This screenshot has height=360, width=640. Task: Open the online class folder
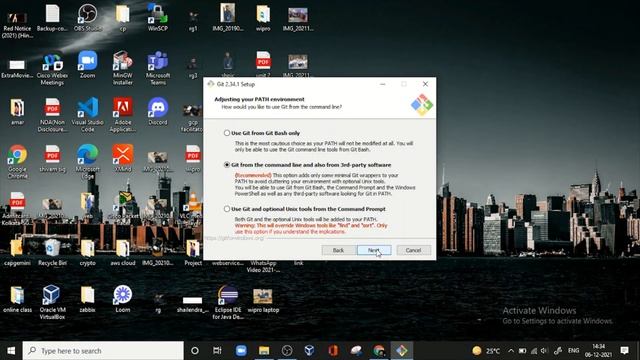click(x=17, y=299)
